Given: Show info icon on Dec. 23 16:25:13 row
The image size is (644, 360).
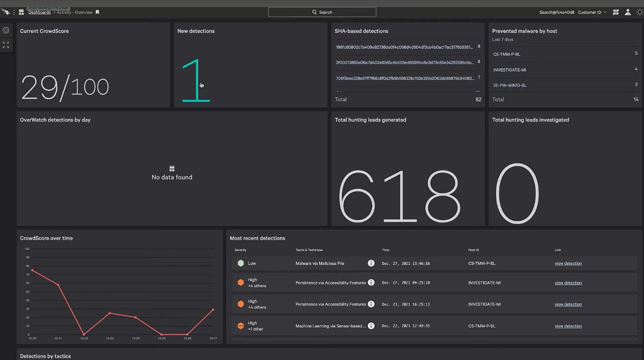Looking at the screenshot, I should (371, 304).
